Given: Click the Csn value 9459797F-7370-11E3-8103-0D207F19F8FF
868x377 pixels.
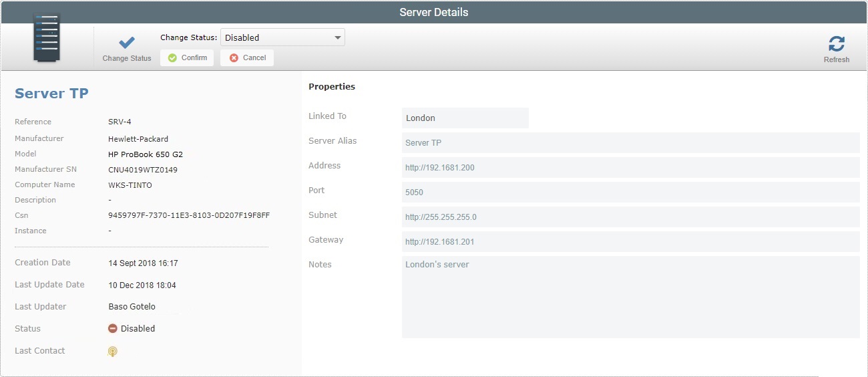Looking at the screenshot, I should [x=189, y=216].
